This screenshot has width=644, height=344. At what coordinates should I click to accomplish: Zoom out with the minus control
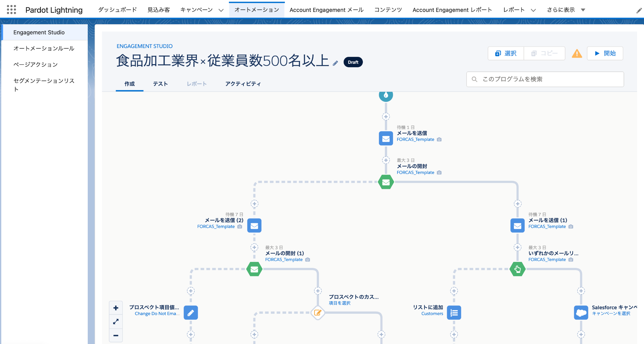(x=116, y=336)
